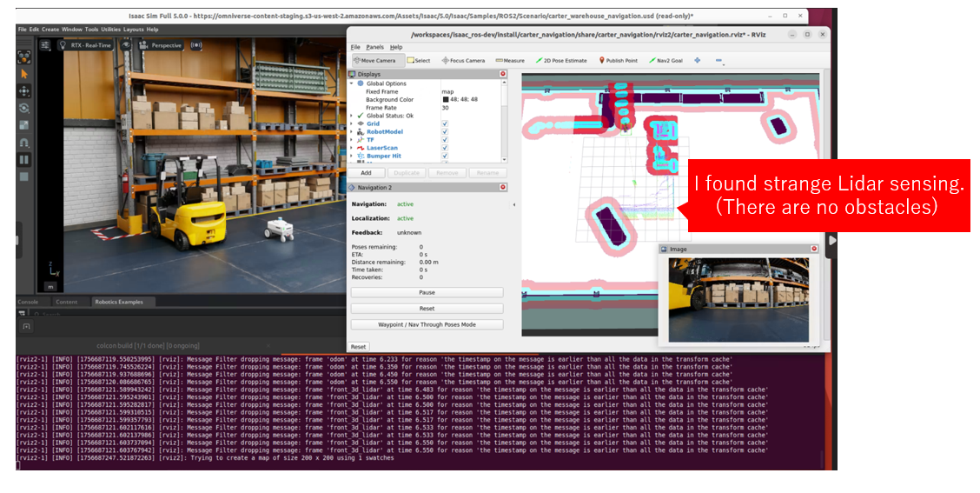Select the Measure tool
The width and height of the screenshot is (980, 493).
[x=510, y=61]
